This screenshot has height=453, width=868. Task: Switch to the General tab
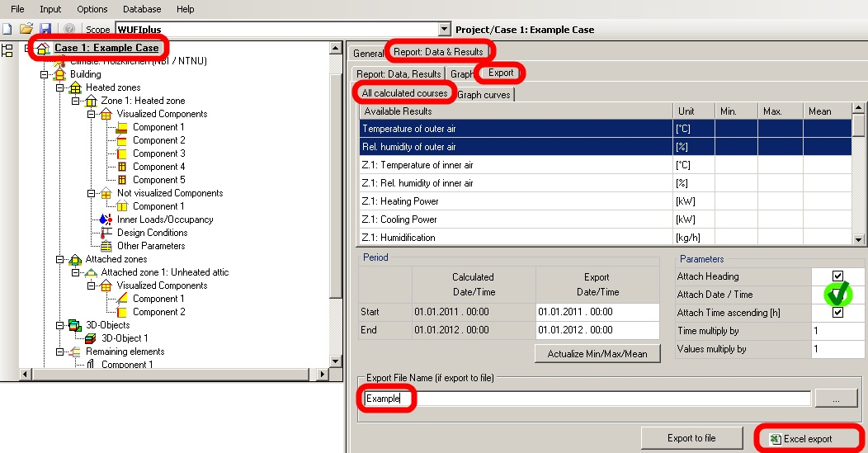click(x=368, y=53)
